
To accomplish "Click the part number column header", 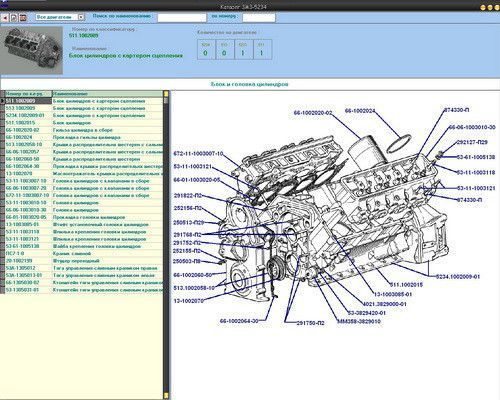I will (28, 94).
